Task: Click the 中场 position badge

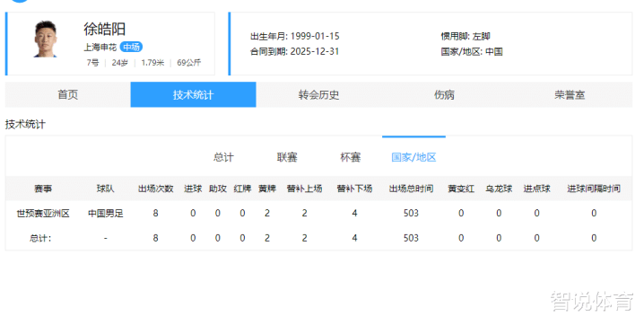Action: point(131,48)
